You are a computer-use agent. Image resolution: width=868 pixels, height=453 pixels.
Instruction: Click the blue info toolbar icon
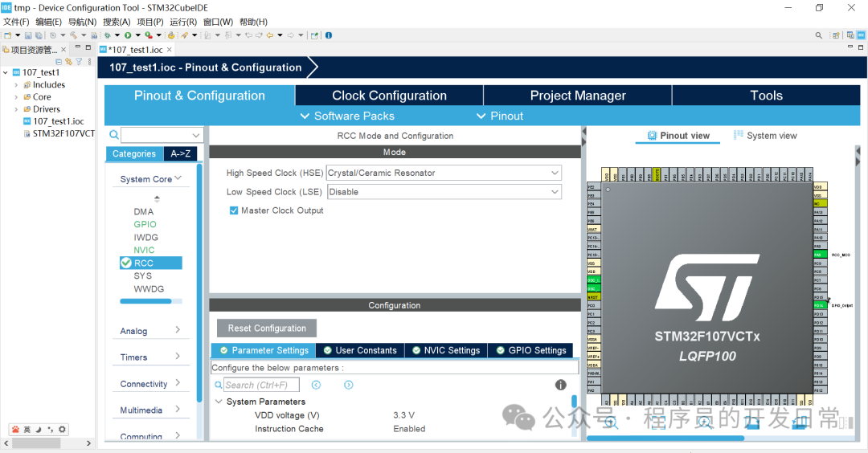329,35
